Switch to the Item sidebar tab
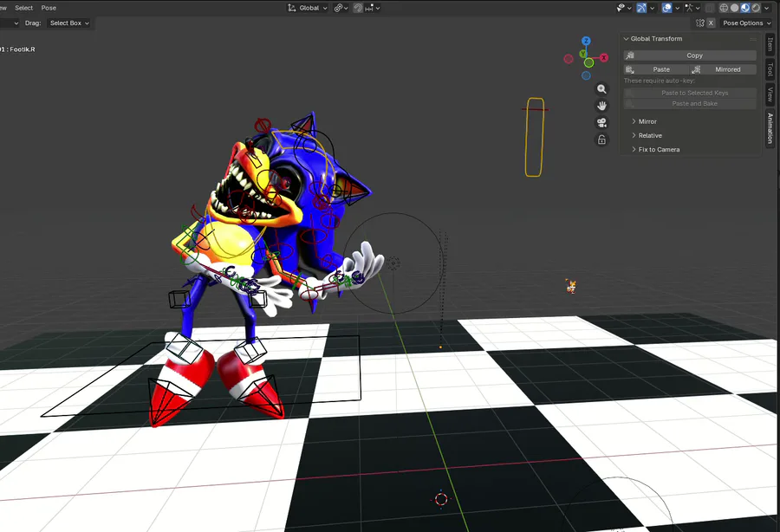The image size is (780, 532). [x=770, y=45]
